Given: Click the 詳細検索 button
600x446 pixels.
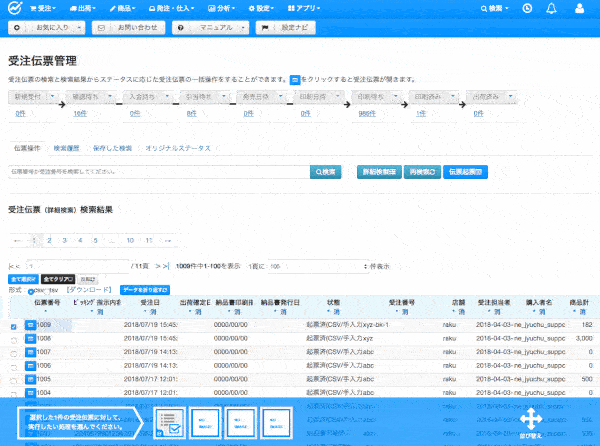Looking at the screenshot, I should click(379, 172).
